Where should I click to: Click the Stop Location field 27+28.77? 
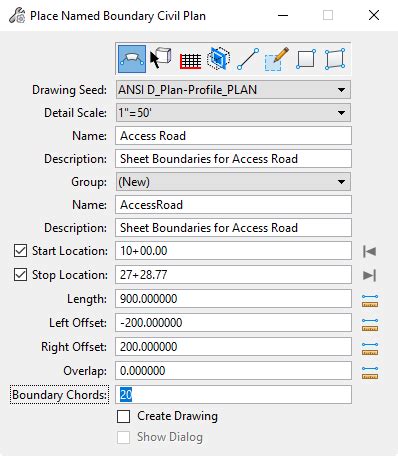coord(233,275)
